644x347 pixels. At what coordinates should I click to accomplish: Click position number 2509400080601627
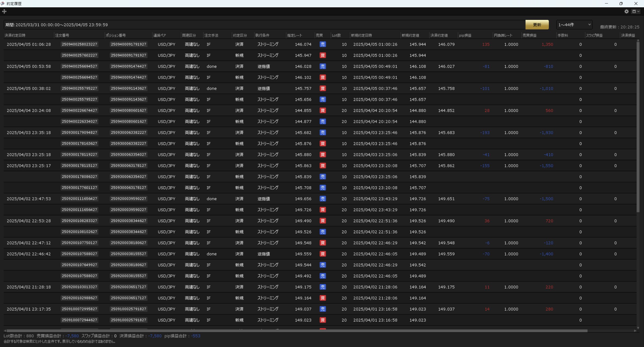[x=128, y=110]
